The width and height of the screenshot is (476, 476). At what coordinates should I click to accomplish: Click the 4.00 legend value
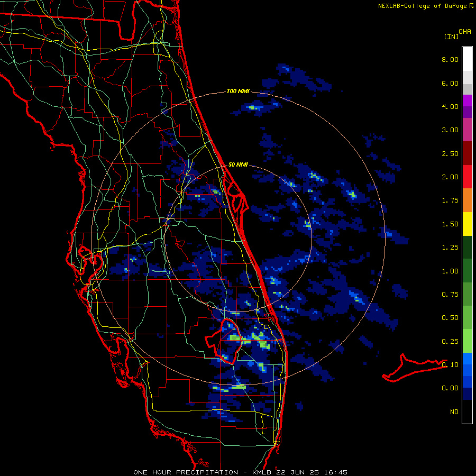[450, 106]
